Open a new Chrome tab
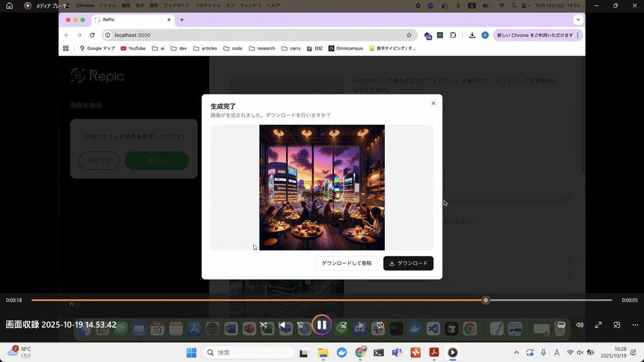Image resolution: width=644 pixels, height=362 pixels. click(181, 20)
